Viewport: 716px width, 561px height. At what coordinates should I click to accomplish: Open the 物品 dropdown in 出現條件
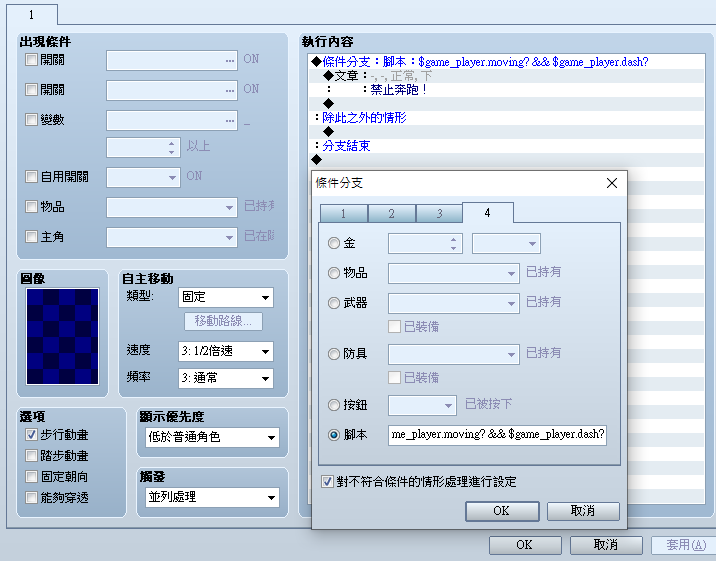click(172, 207)
